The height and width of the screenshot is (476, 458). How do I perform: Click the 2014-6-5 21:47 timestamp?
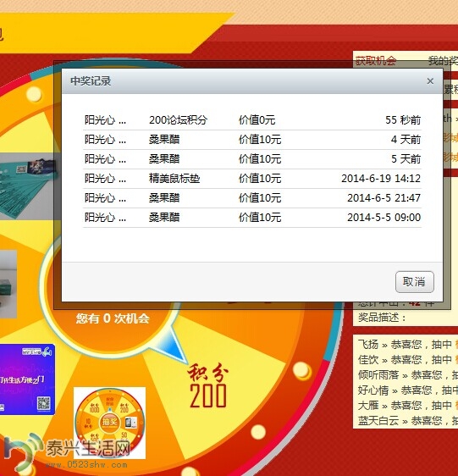coord(384,197)
